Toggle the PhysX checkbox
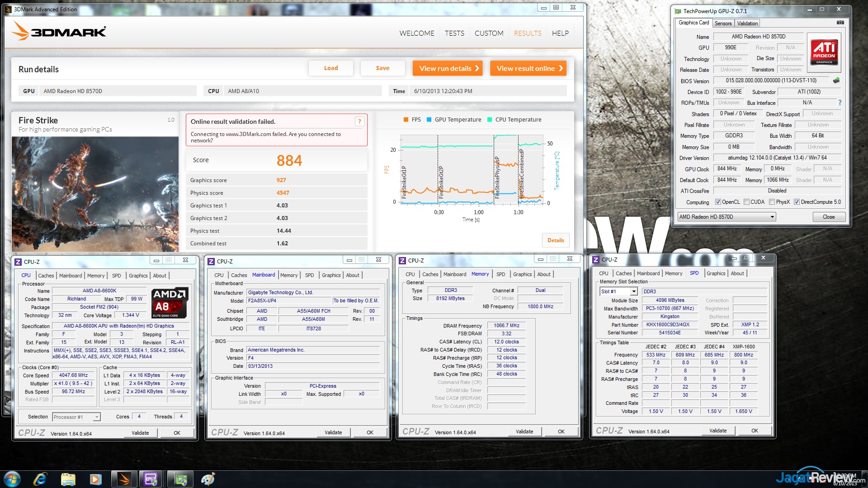Screen dimensions: 868x488 (772, 202)
